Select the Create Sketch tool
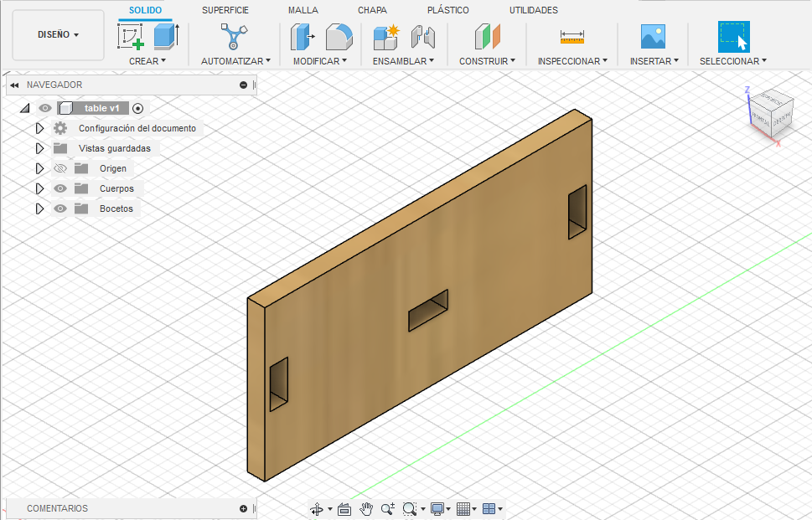This screenshot has height=520, width=812. click(x=131, y=37)
